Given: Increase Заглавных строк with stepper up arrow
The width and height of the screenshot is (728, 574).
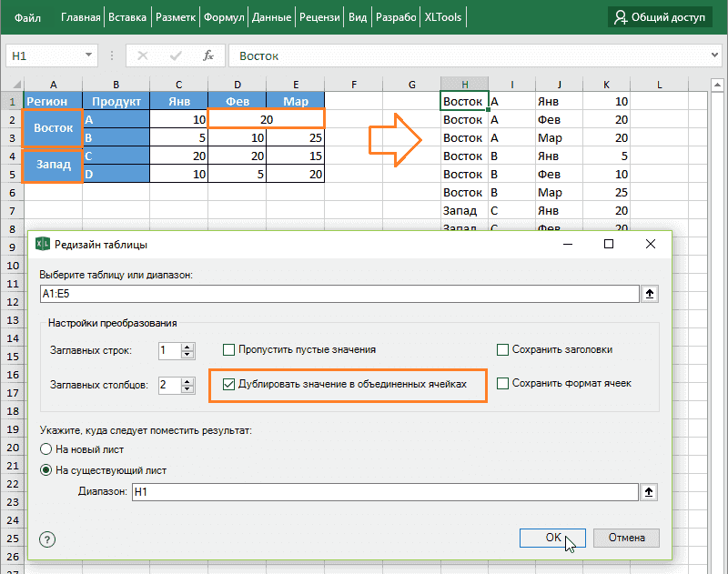Looking at the screenshot, I should [x=186, y=346].
